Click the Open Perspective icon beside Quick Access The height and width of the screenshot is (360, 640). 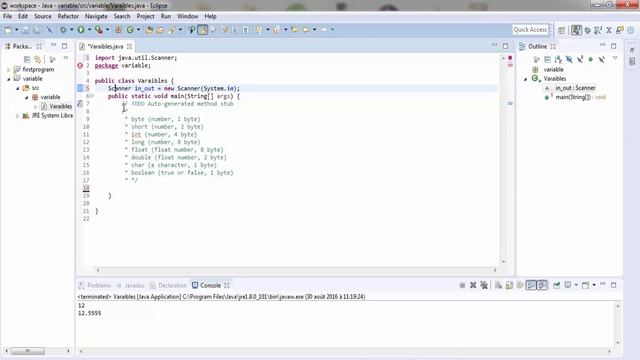click(562, 30)
